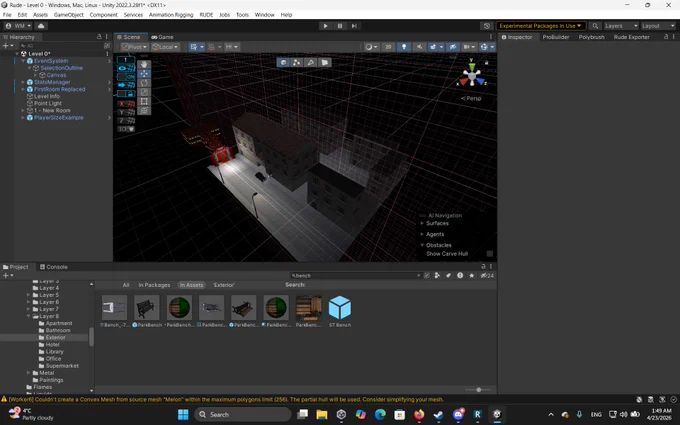
Task: Click search by type icon in Project
Action: pyautogui.click(x=437, y=275)
